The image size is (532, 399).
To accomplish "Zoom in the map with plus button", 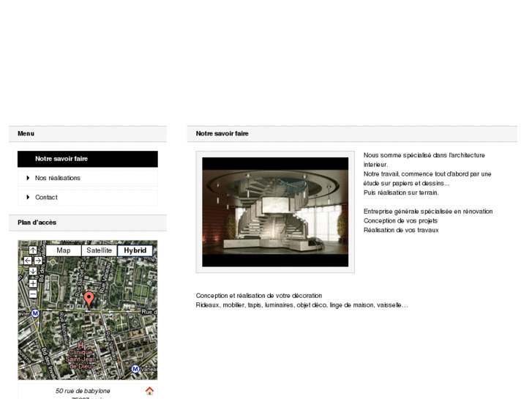I will [x=33, y=283].
